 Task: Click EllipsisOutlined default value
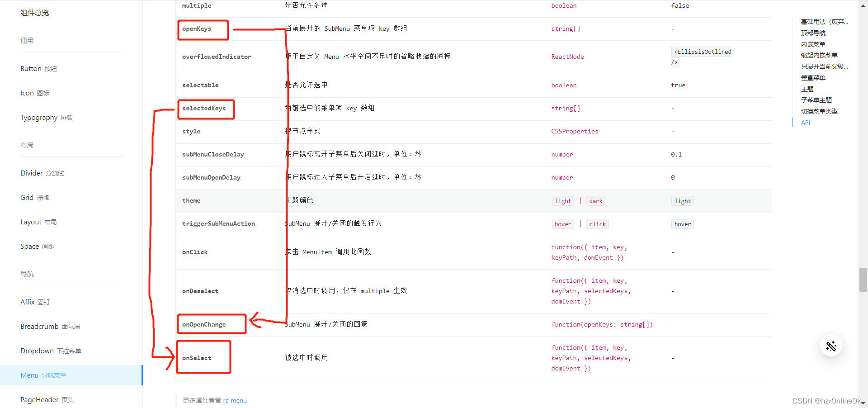[x=702, y=57]
